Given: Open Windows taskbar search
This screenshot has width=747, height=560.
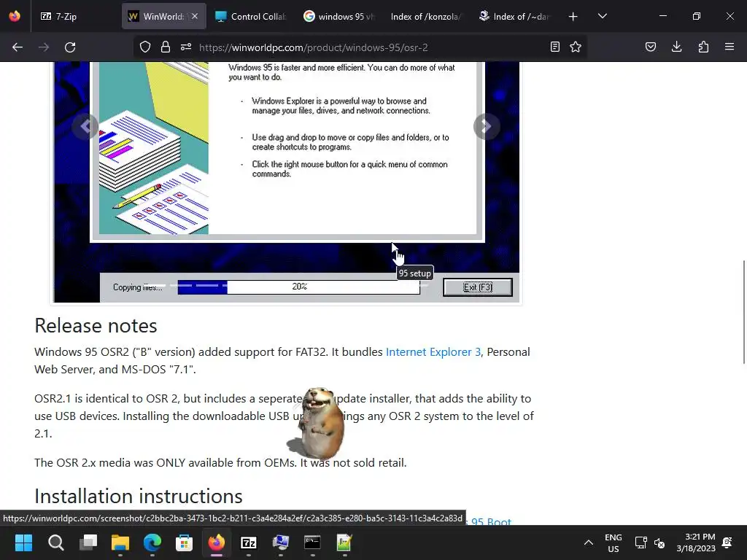Looking at the screenshot, I should point(55,542).
